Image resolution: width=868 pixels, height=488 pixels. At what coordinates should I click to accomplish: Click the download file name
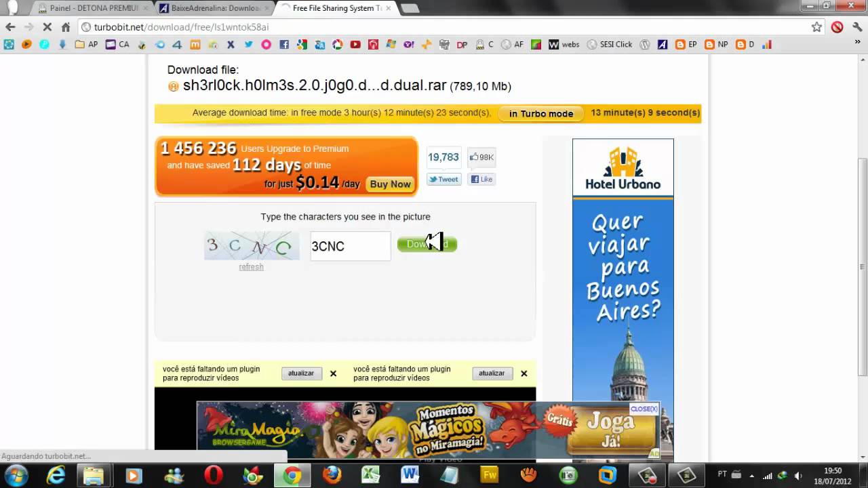click(x=315, y=86)
